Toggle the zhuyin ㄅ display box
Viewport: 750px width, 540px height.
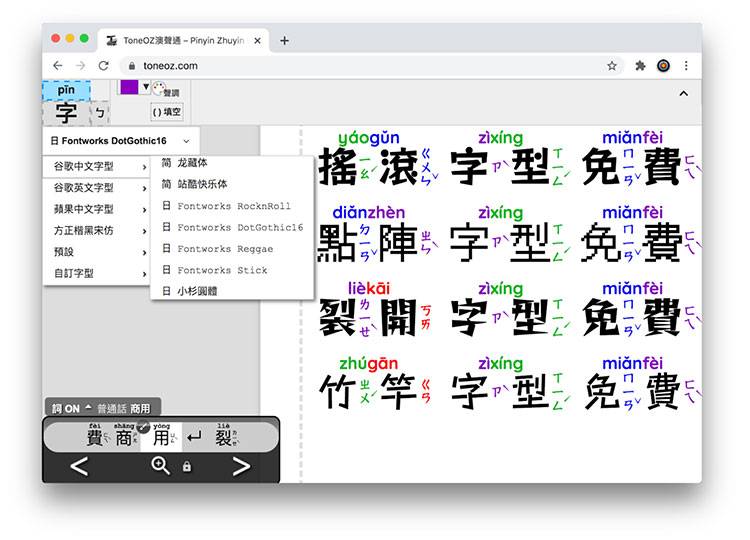(x=99, y=113)
